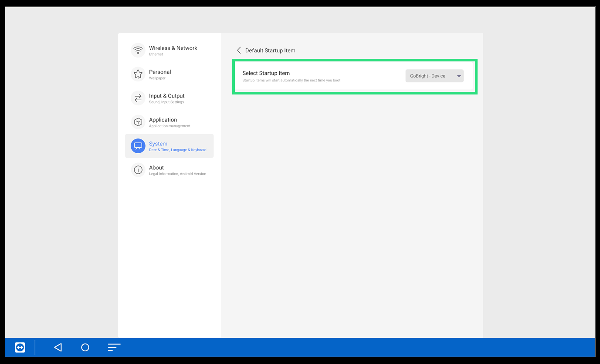
Task: Click the Select Startup Item label
Action: (x=266, y=73)
